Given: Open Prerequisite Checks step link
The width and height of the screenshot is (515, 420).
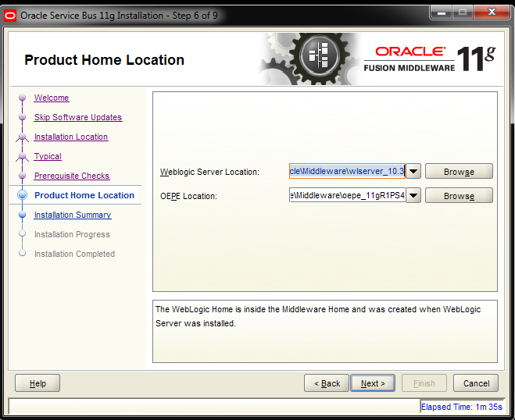Looking at the screenshot, I should [x=72, y=176].
